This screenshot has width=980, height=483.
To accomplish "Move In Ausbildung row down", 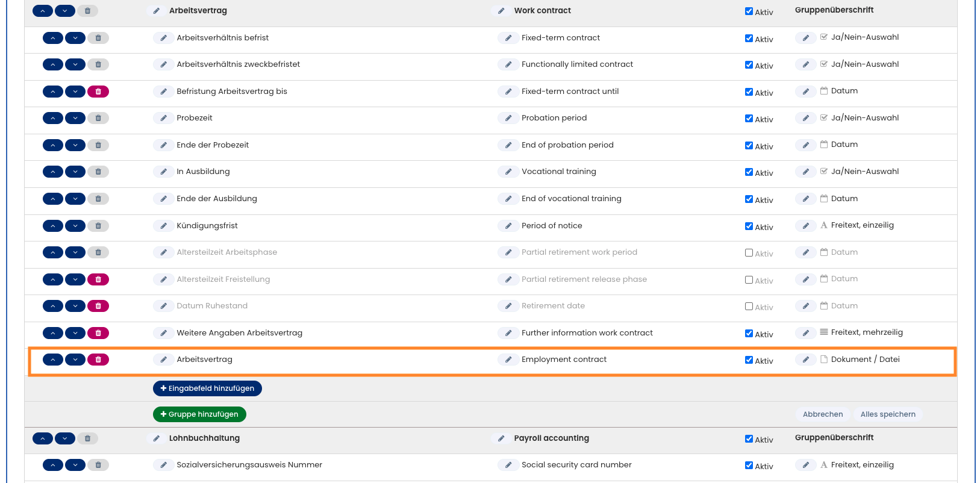I will pyautogui.click(x=75, y=172).
